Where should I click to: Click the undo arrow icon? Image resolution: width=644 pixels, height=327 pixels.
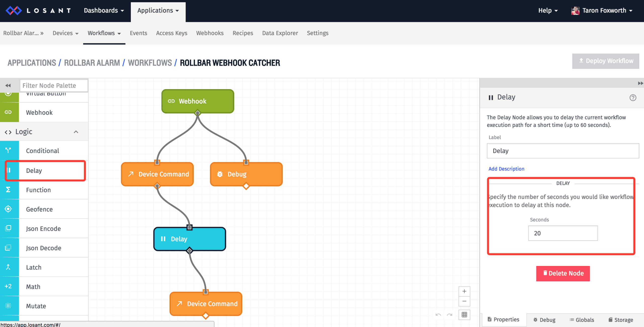click(x=438, y=315)
